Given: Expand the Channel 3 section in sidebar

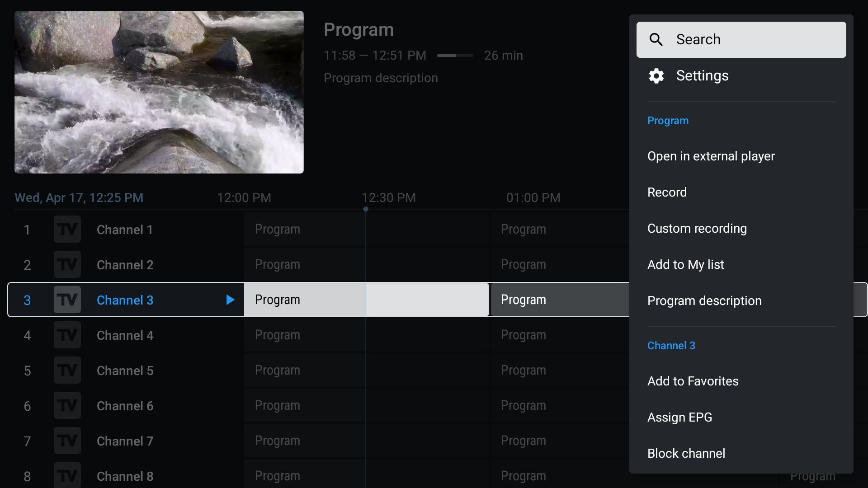Looking at the screenshot, I should 671,345.
